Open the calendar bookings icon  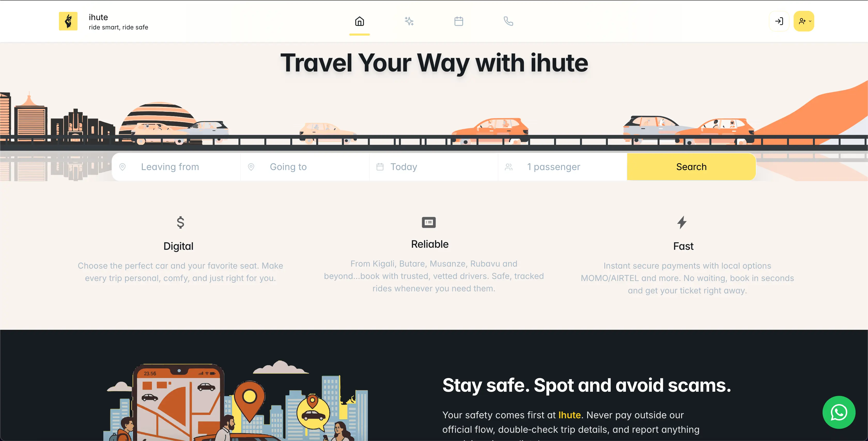pos(459,21)
